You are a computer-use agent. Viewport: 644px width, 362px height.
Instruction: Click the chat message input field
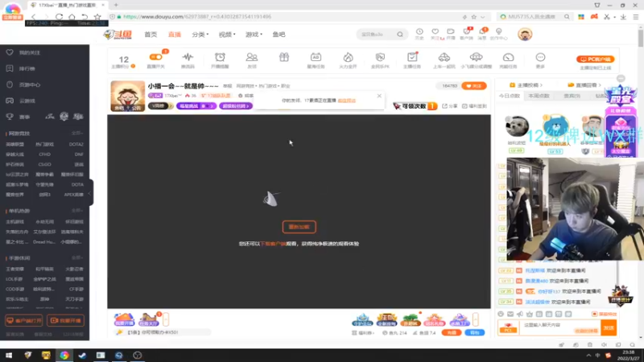(560, 327)
